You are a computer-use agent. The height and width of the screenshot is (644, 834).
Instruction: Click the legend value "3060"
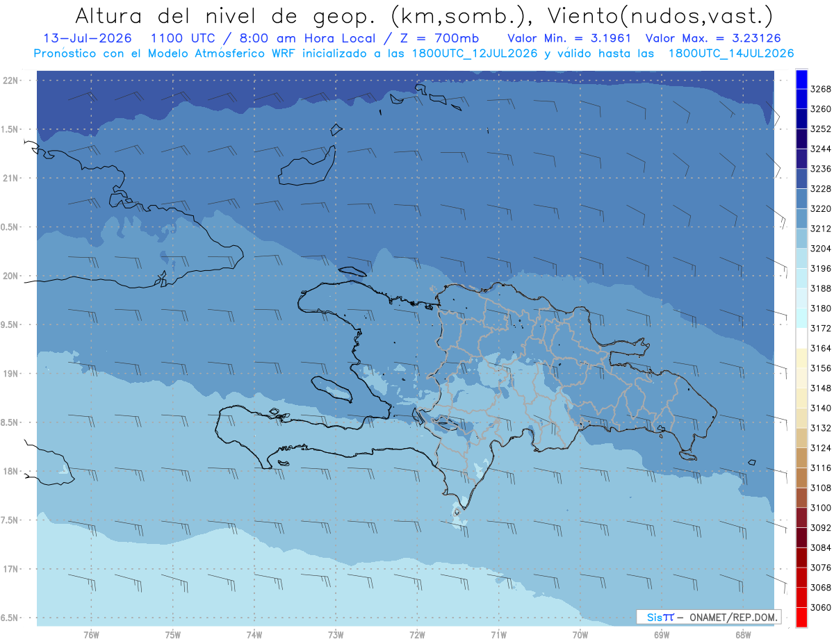click(x=821, y=607)
